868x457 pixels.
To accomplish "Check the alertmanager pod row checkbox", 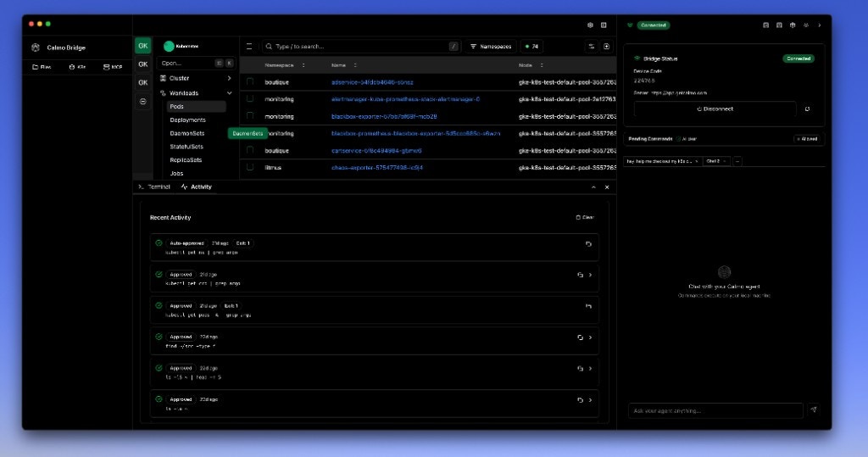I will [250, 98].
